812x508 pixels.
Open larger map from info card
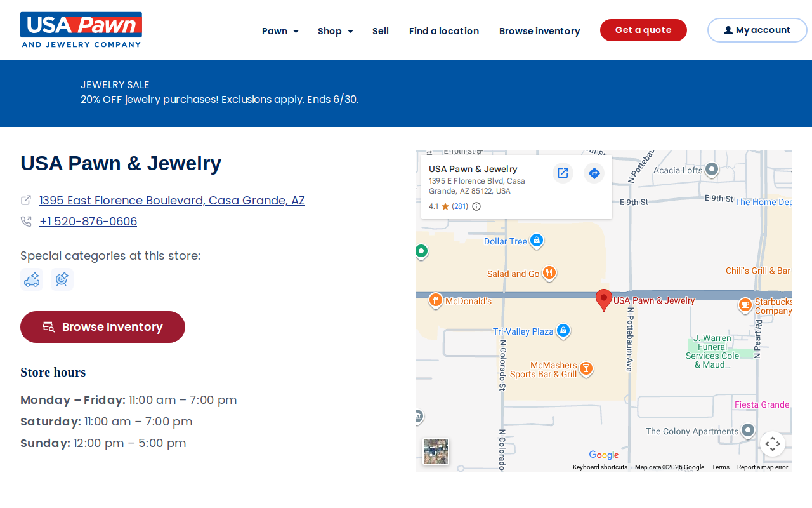tap(563, 173)
